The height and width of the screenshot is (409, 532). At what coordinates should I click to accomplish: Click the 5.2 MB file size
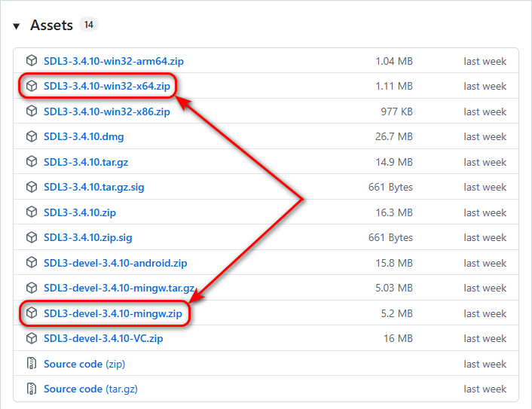(396, 313)
